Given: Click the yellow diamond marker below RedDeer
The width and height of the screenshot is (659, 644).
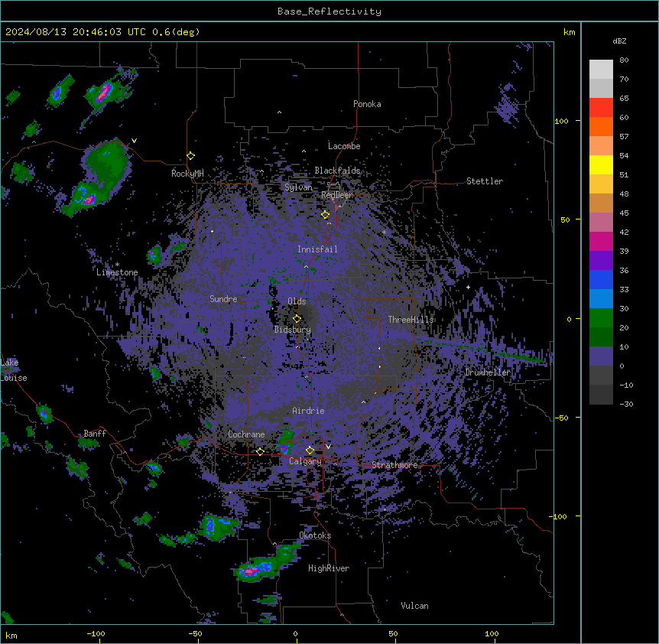Looking at the screenshot, I should coord(325,215).
